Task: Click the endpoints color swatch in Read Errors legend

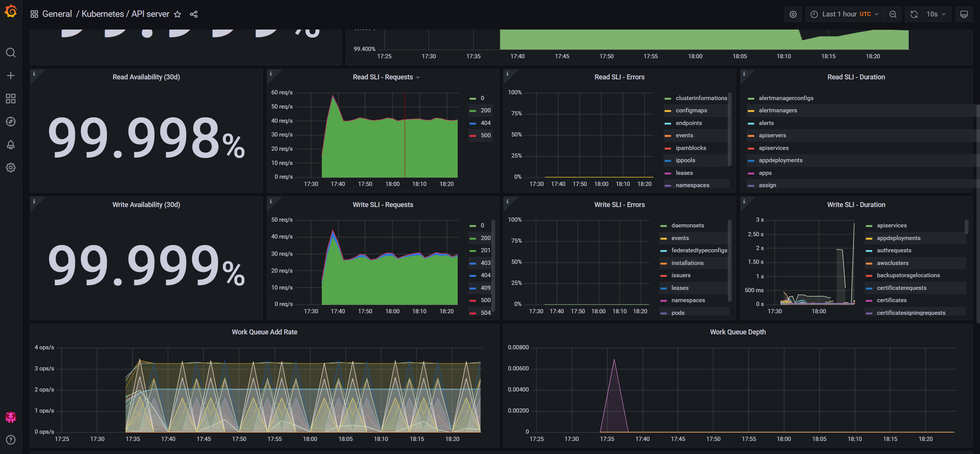Action: click(668, 123)
